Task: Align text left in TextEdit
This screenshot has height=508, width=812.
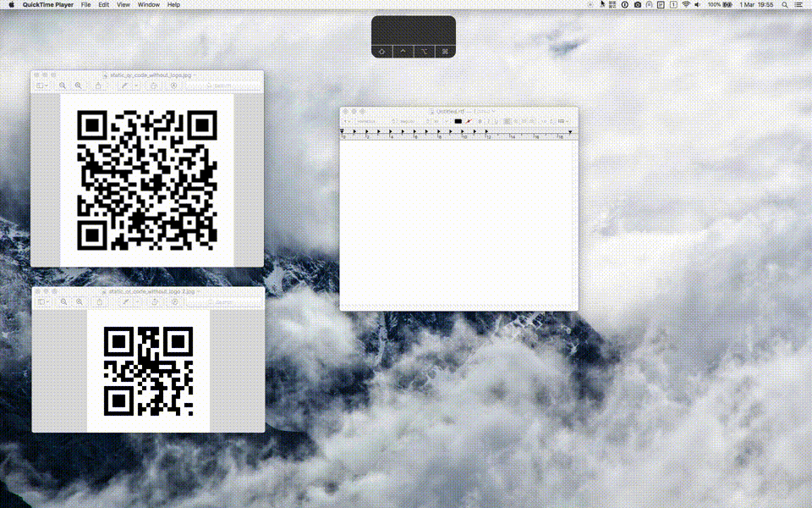Action: point(507,121)
